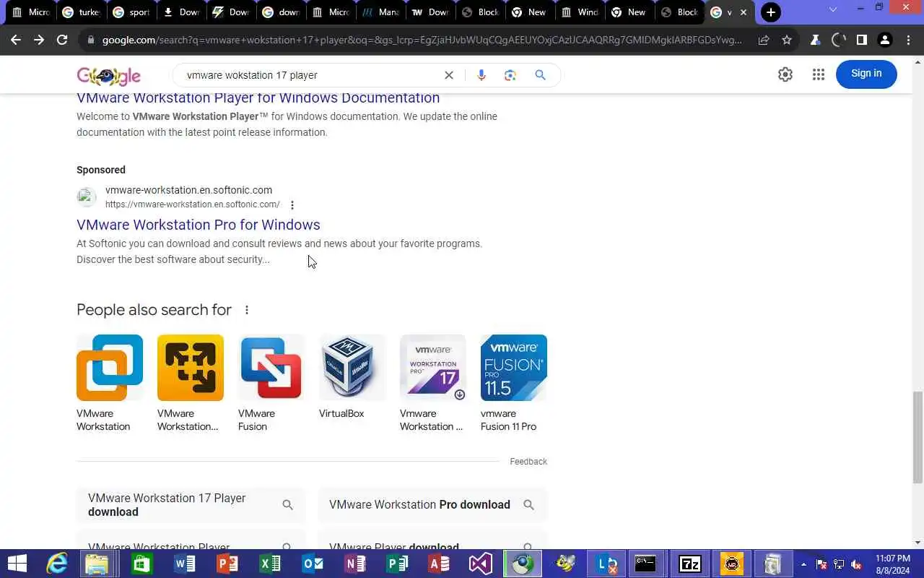Click the address bar URL
924x578 pixels.
pos(422,40)
